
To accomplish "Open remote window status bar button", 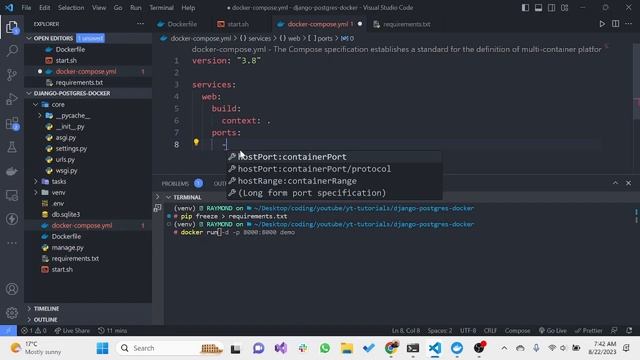I will point(8,331).
